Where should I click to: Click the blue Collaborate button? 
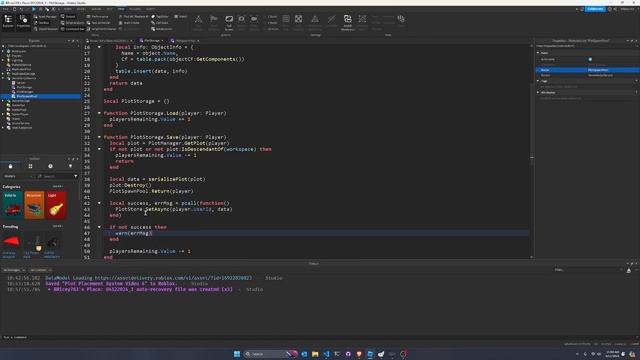(595, 9)
